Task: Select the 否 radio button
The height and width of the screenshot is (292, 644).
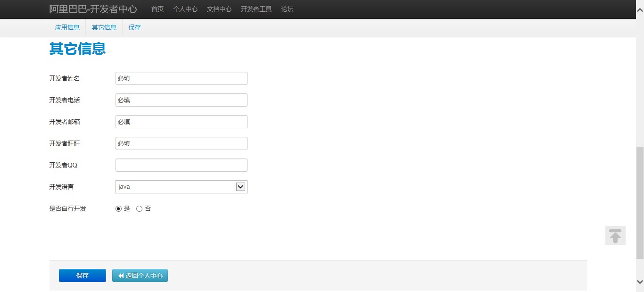Action: (x=139, y=209)
